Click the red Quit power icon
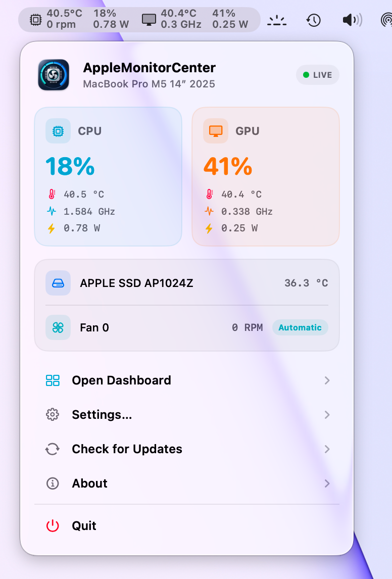Screen dimensions: 392x579 [53, 526]
